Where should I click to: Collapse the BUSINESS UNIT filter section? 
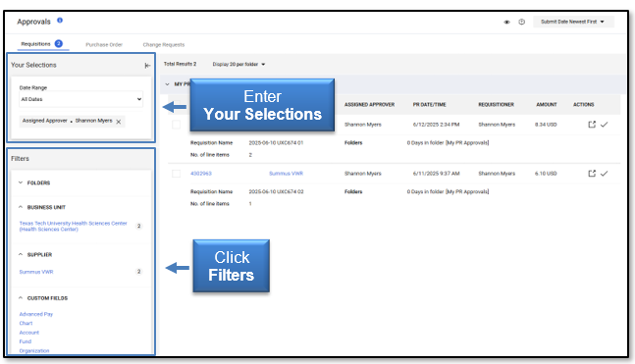(21, 207)
